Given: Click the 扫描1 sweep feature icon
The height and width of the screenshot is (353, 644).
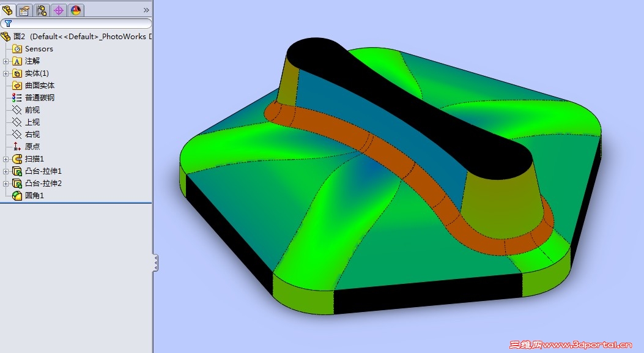Looking at the screenshot, I should 17,158.
